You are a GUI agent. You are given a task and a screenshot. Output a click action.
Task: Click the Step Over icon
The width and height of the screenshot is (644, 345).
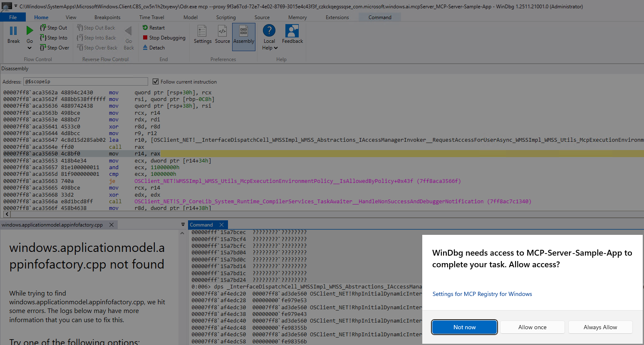tap(43, 48)
